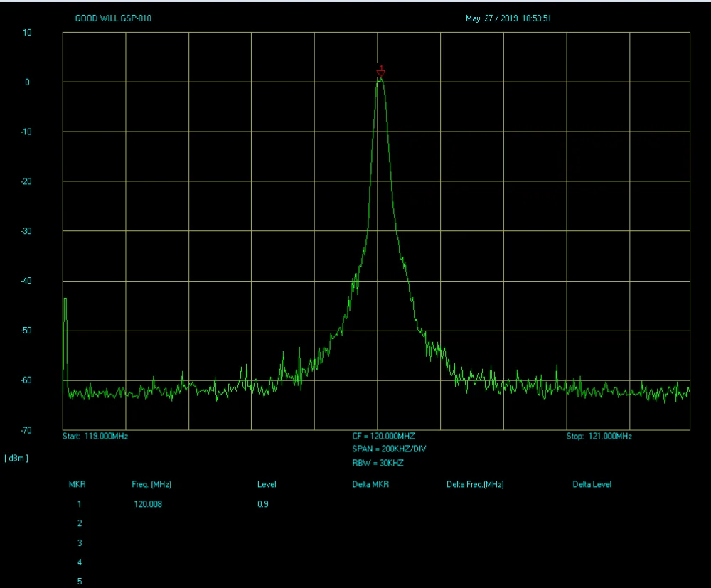
Task: Click the -30 dBm axis label
Action: coord(26,231)
